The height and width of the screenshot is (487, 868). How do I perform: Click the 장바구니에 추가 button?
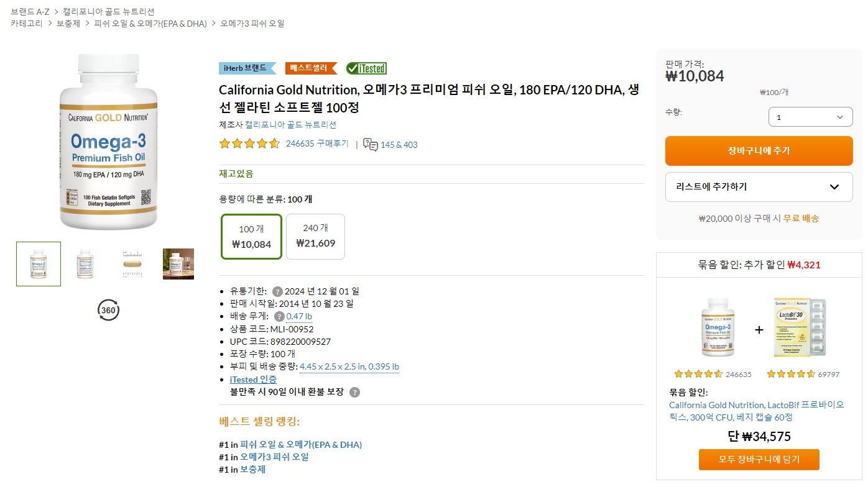(x=759, y=151)
